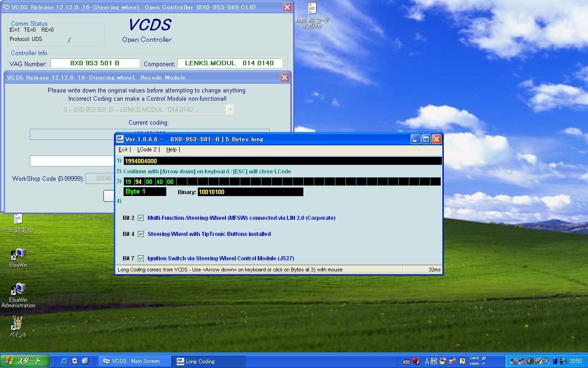The width and height of the screenshot is (588, 368).
Task: Click the Byte 1 green label
Action: pyautogui.click(x=145, y=191)
